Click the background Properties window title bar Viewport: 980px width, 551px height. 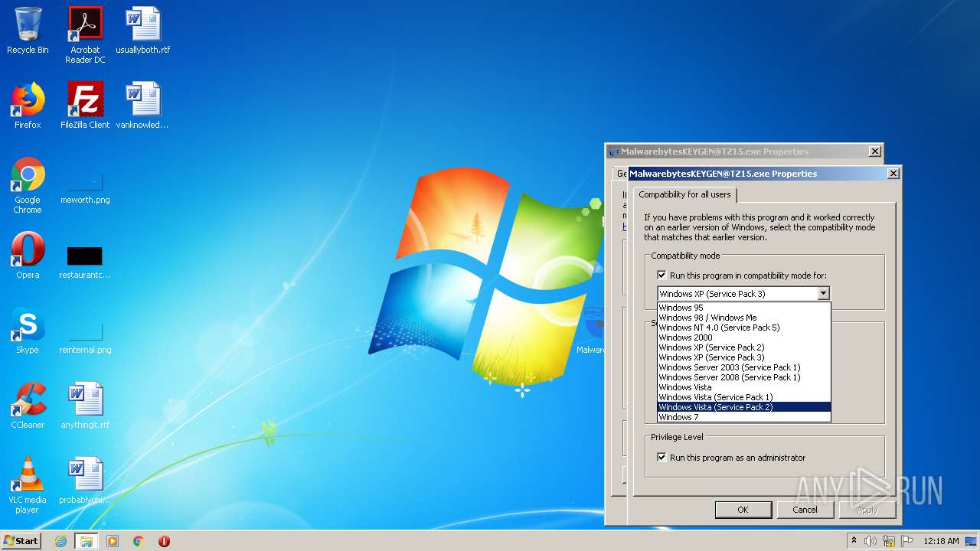[x=743, y=152]
